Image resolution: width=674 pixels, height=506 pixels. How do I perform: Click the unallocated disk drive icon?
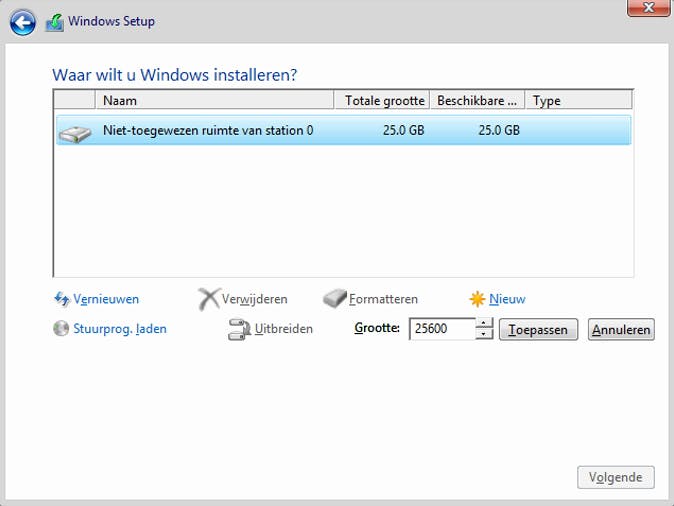click(x=75, y=131)
